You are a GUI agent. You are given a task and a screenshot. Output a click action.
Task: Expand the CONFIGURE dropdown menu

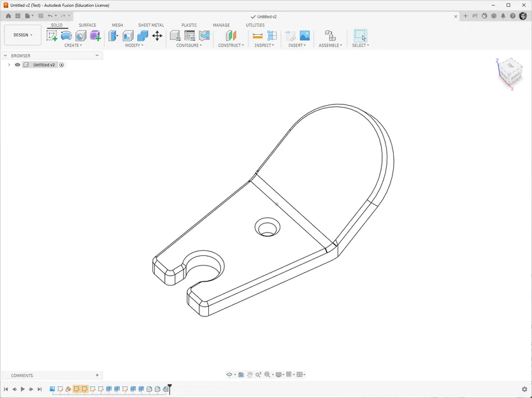(189, 45)
